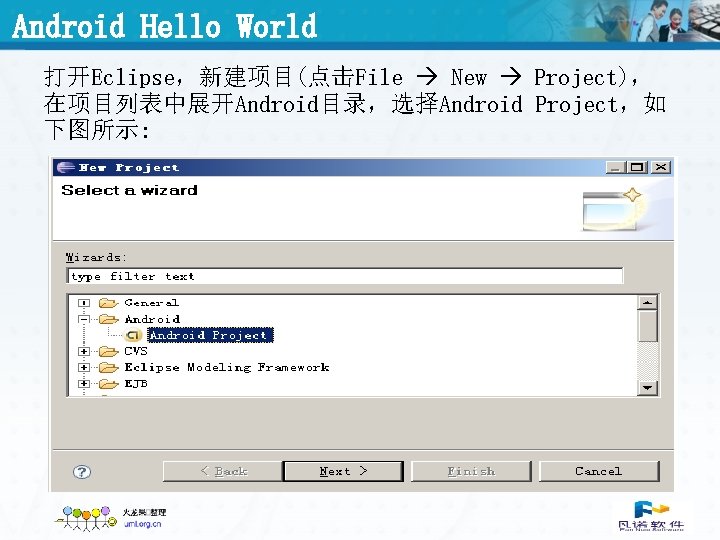This screenshot has height=540, width=720.
Task: Click the umlorg.cn logo
Action: (x=86, y=518)
